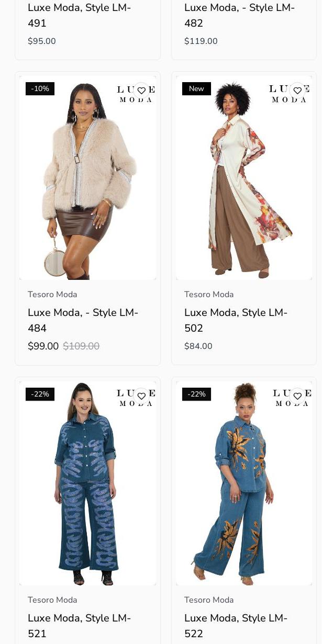This screenshot has width=322, height=644.
Task: Click Tesoro Moda brand above LM-502
Action: coord(209,295)
